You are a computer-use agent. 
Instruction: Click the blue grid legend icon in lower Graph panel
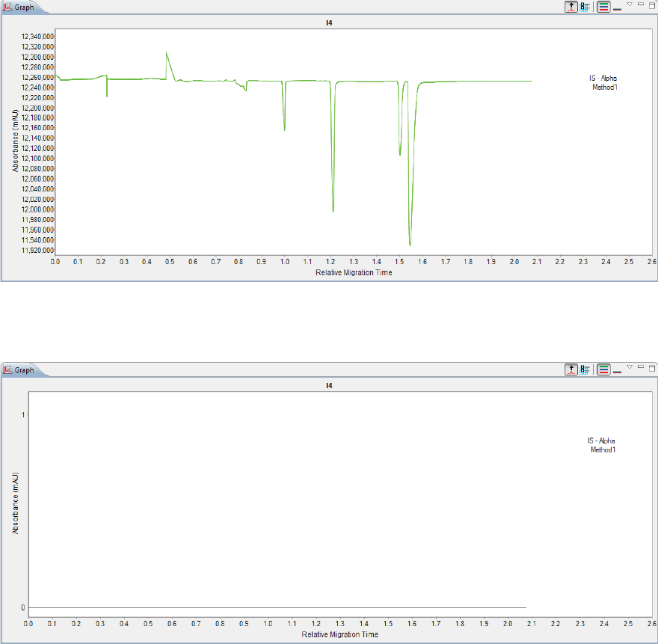coord(585,369)
